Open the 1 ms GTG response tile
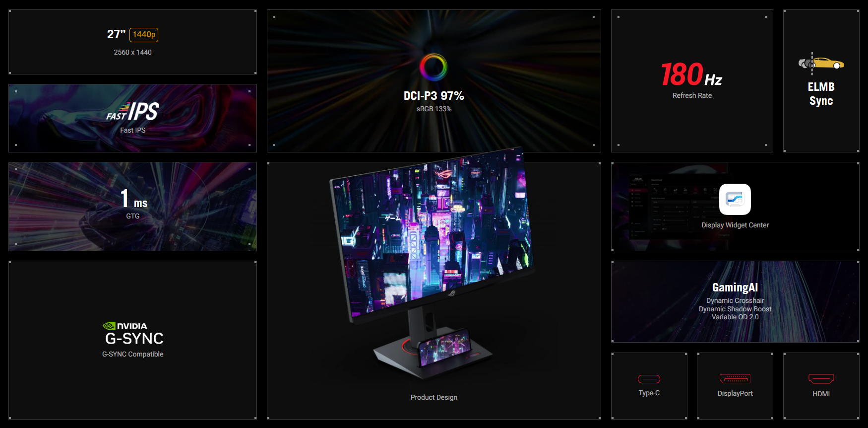Viewport: 868px width, 428px height. (x=132, y=206)
